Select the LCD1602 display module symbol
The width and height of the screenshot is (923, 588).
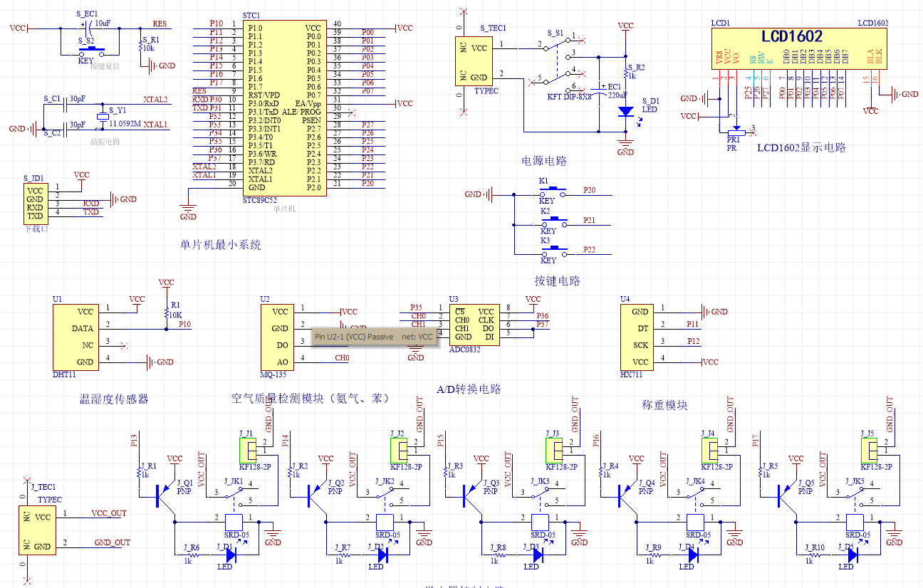[x=801, y=49]
